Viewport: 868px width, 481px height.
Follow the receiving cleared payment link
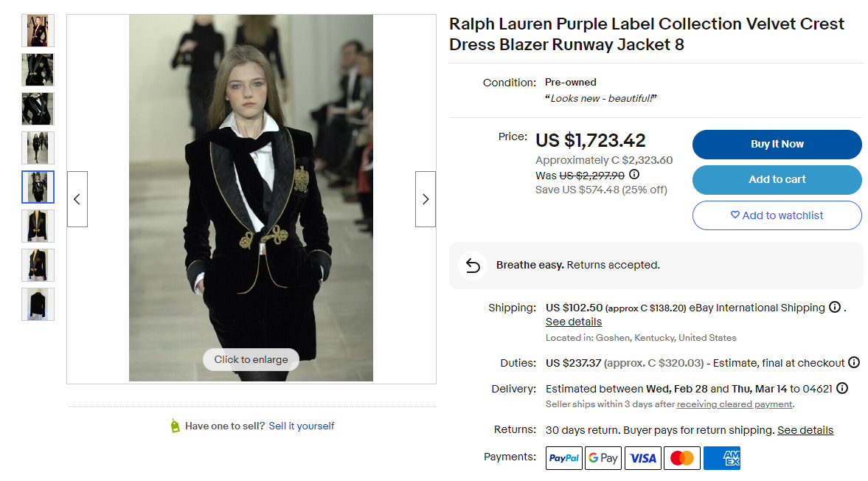[735, 404]
